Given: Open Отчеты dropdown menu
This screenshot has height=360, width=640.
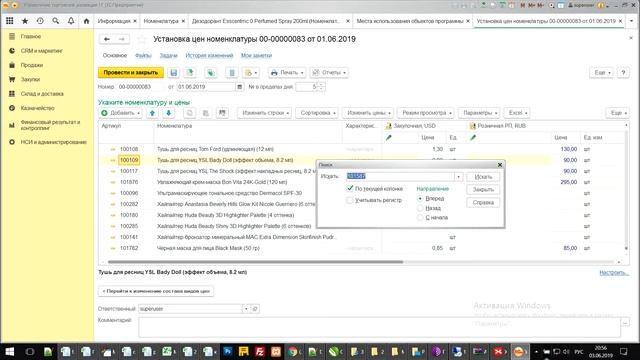Looking at the screenshot, I should (329, 73).
